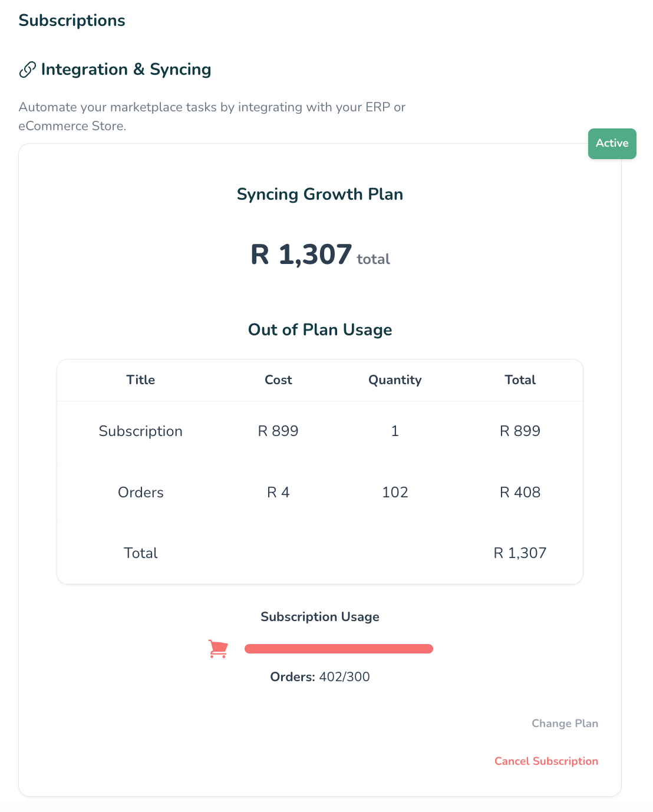Click the green Active status badge

(x=612, y=143)
